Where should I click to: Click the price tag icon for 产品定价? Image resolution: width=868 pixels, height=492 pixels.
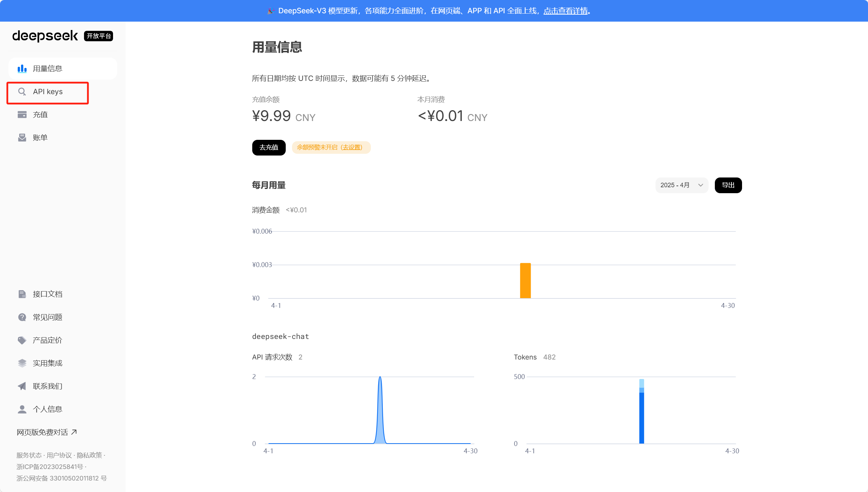click(x=22, y=340)
